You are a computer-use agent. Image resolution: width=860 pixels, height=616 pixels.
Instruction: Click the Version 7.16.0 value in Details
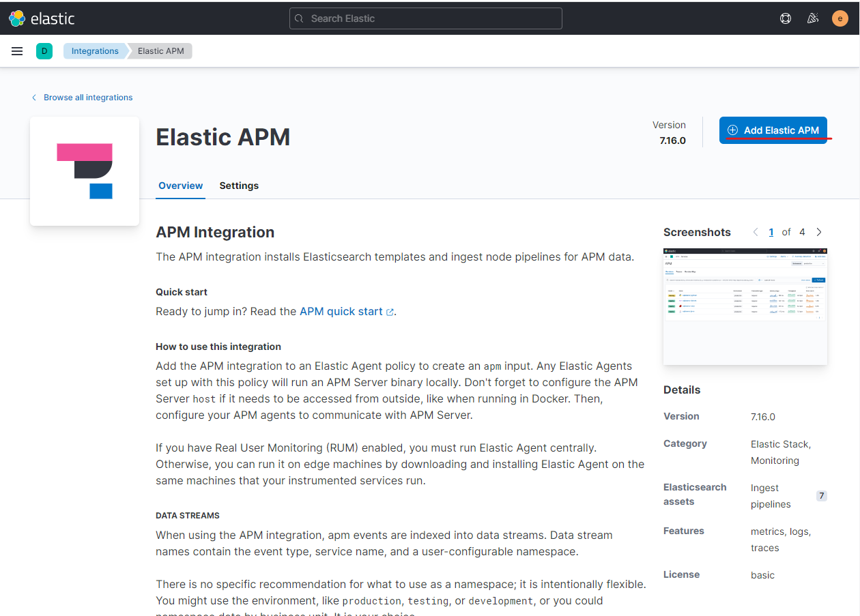(x=763, y=417)
